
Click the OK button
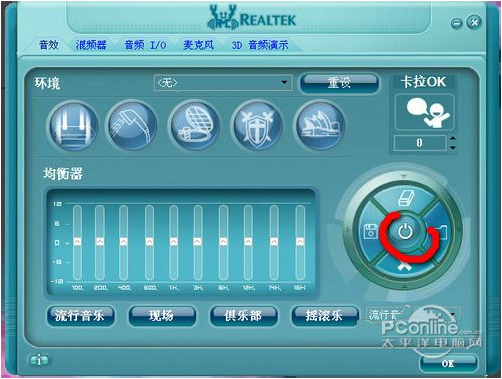(x=448, y=363)
